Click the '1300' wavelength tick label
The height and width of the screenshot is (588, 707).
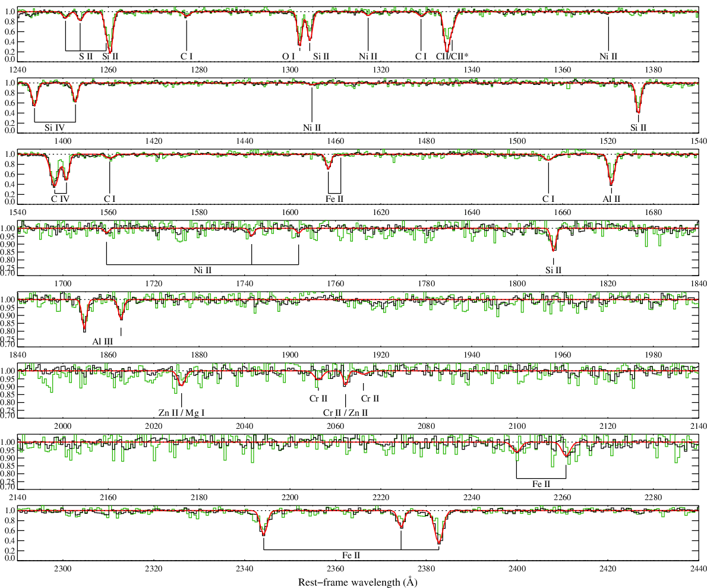click(290, 70)
